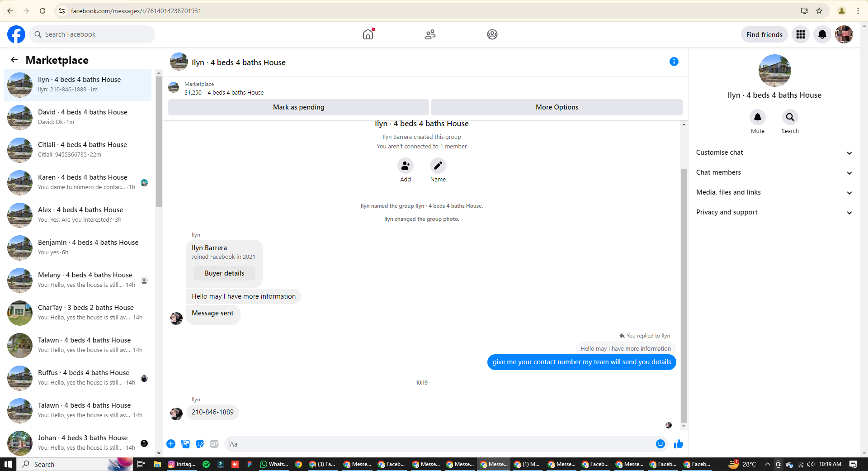
Task: Go to the Home feed icon
Action: point(368,34)
